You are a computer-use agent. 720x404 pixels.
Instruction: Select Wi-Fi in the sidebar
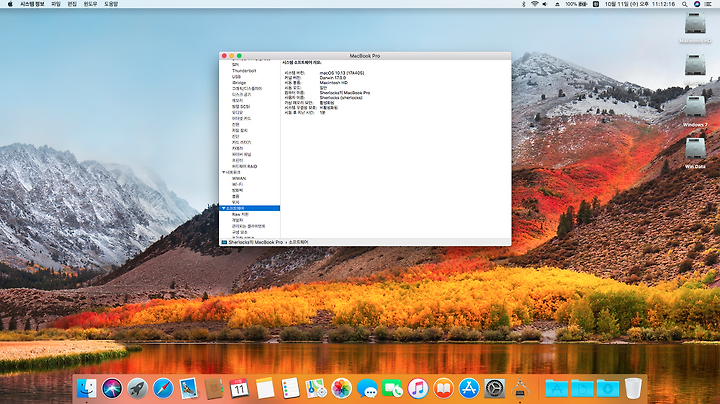coord(237,185)
